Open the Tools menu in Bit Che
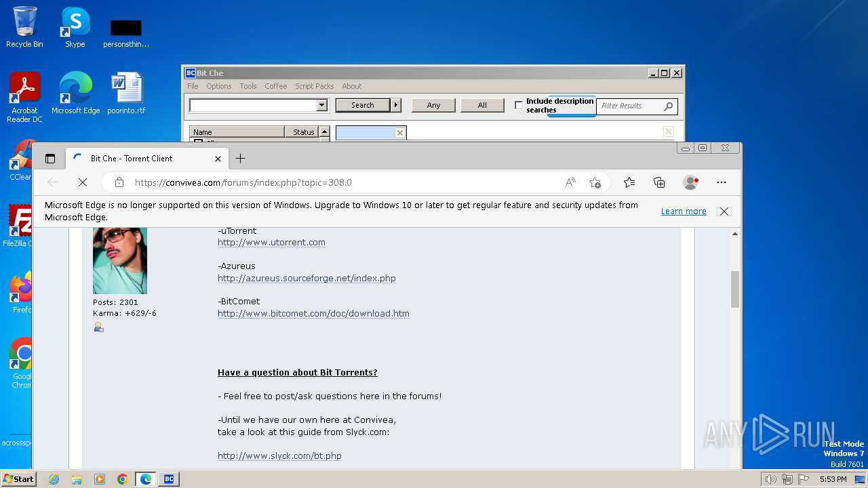Image resolution: width=868 pixels, height=488 pixels. [x=248, y=86]
